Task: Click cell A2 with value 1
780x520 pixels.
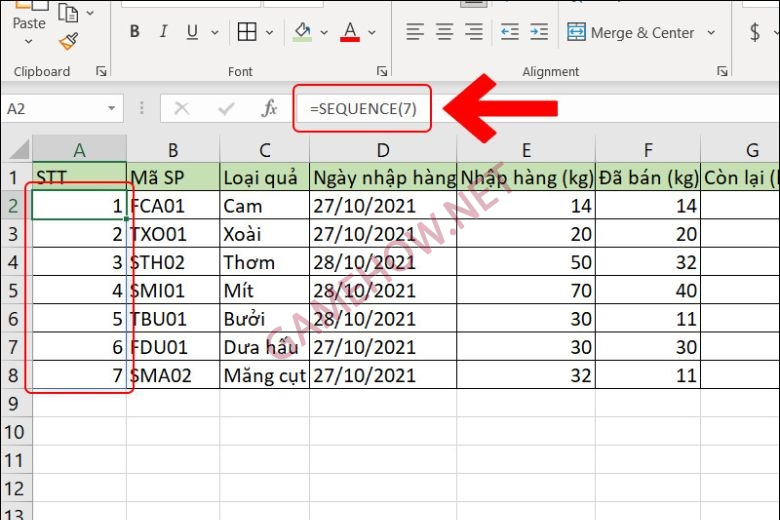Action: click(x=80, y=205)
